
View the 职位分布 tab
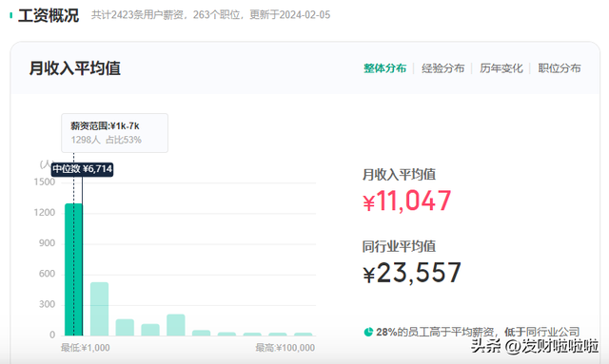(x=560, y=68)
